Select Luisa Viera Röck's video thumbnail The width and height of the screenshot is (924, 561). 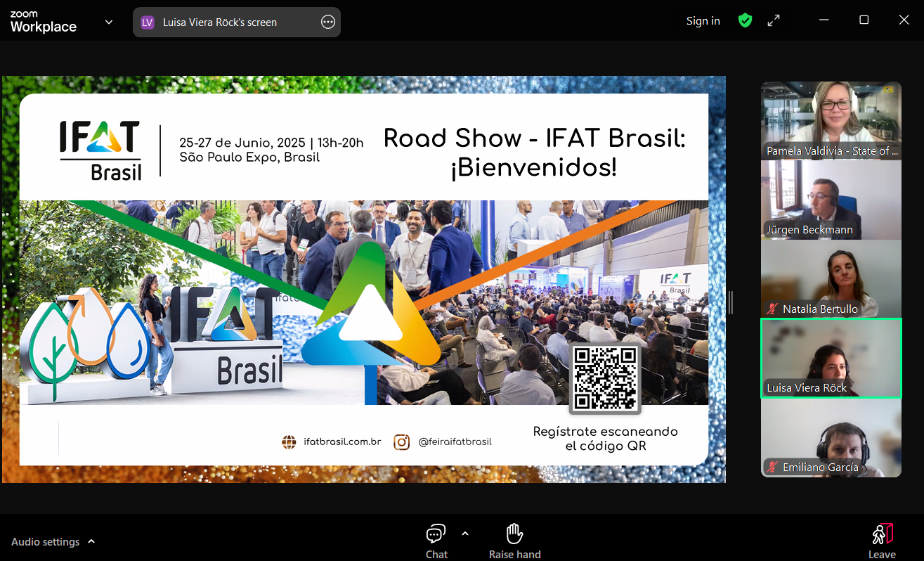pyautogui.click(x=831, y=359)
